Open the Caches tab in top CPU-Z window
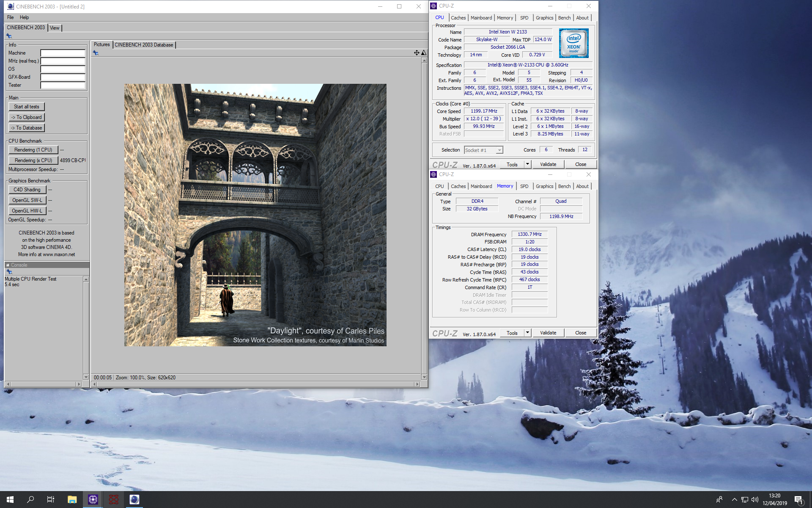 (458, 18)
